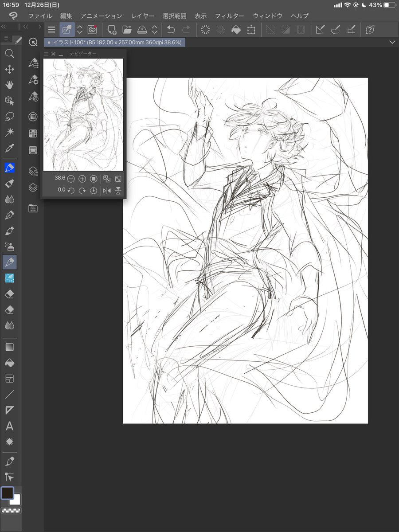Open the Color Set grid palette

(33, 133)
